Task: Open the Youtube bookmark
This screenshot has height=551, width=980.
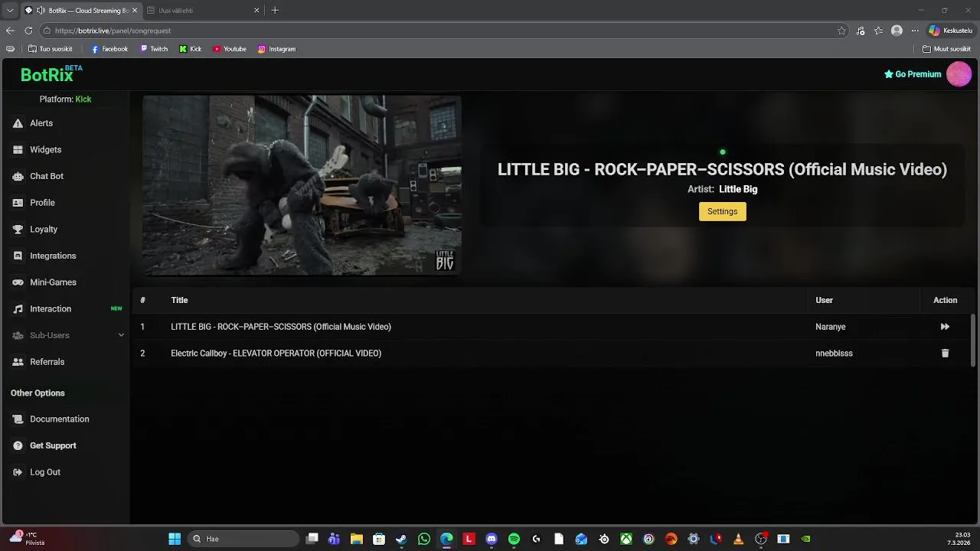Action: [x=230, y=49]
